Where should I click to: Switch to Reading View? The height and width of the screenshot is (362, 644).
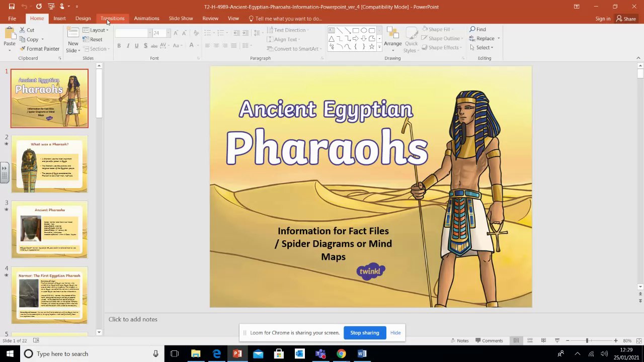543,341
